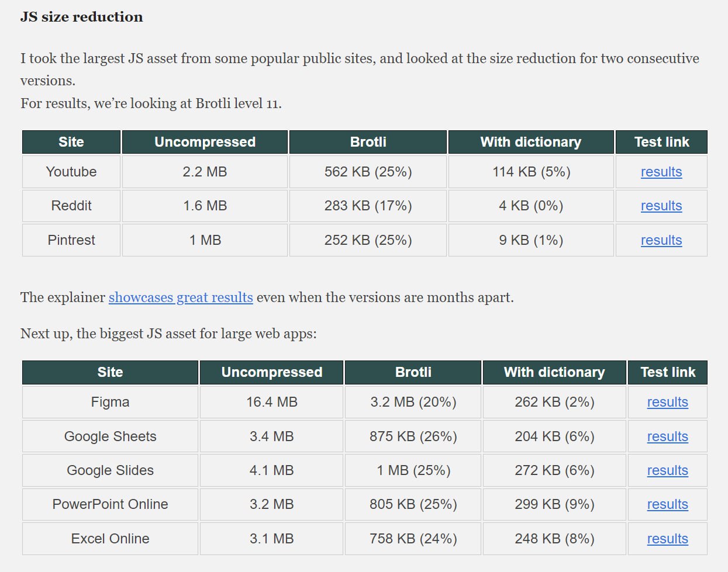Click the '3.4 MB' uncompressed cell
The height and width of the screenshot is (572, 728).
pyautogui.click(x=272, y=436)
